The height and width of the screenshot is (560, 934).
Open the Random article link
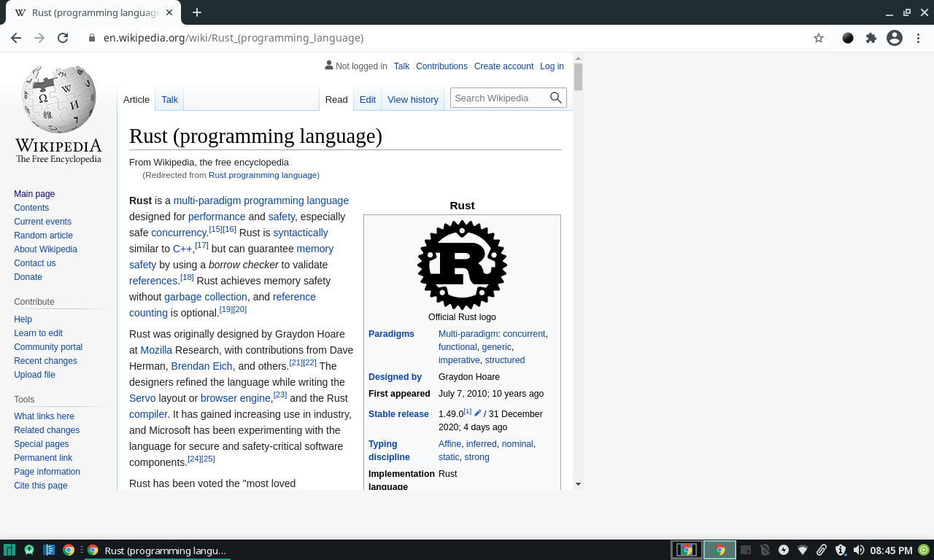tap(43, 236)
